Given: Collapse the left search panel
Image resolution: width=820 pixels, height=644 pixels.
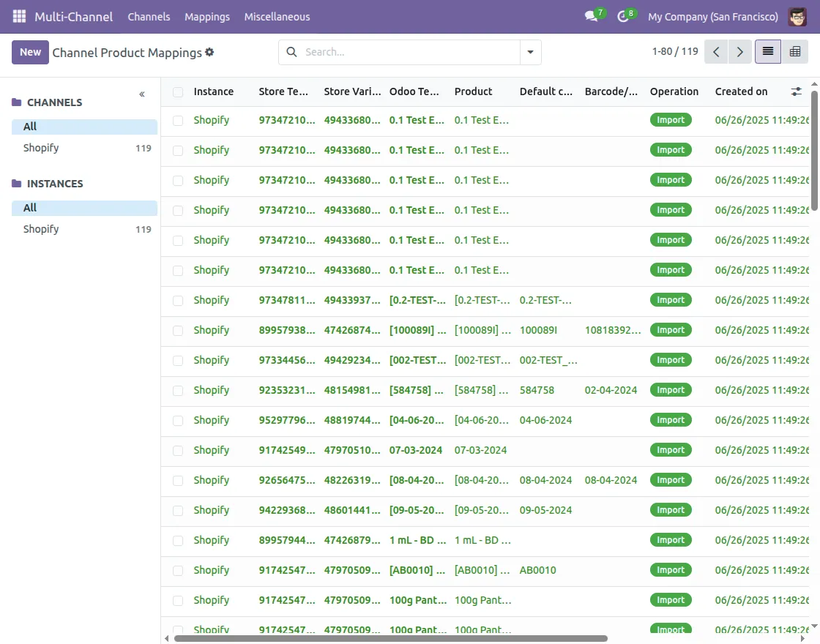Looking at the screenshot, I should click(142, 94).
